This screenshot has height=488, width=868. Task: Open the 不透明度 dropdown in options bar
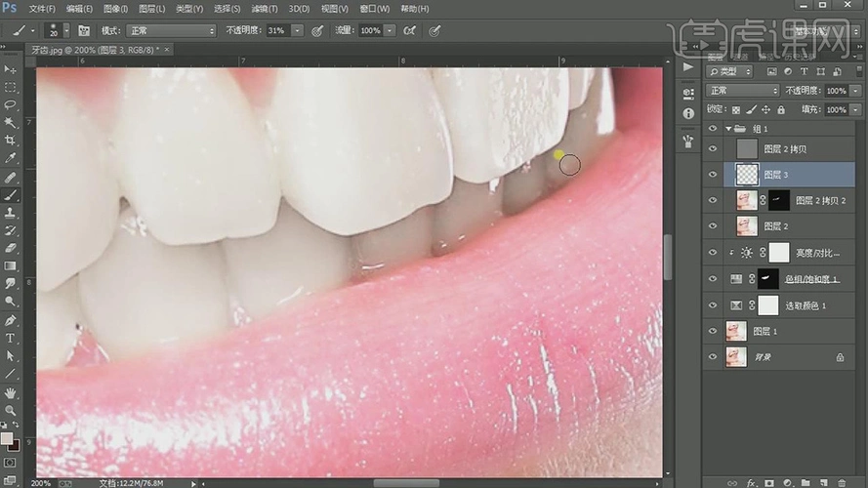pos(297,31)
